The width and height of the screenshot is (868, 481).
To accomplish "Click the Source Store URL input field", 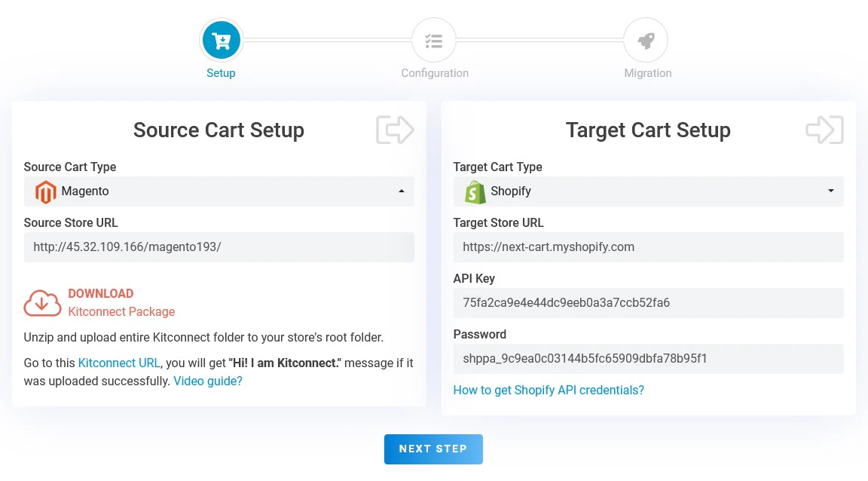I will [x=219, y=247].
